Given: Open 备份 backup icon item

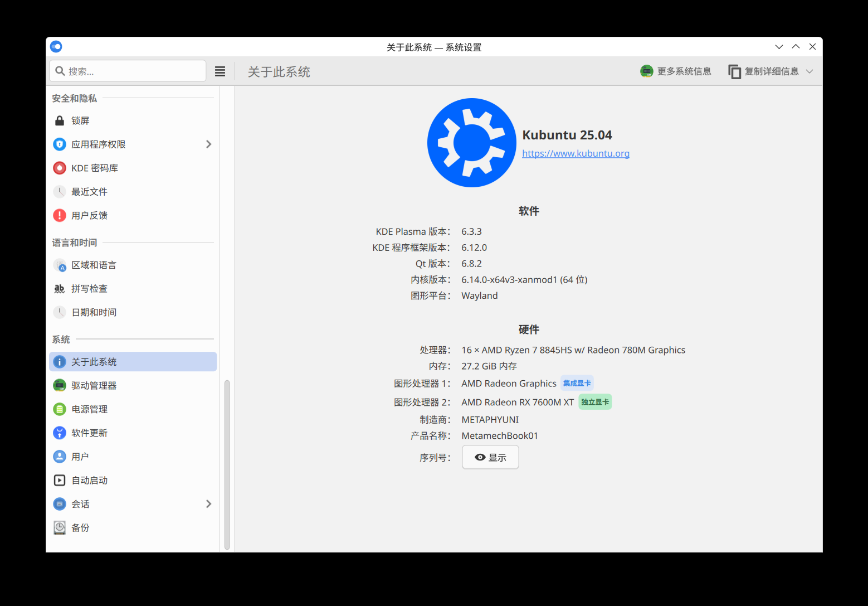Looking at the screenshot, I should (60, 527).
